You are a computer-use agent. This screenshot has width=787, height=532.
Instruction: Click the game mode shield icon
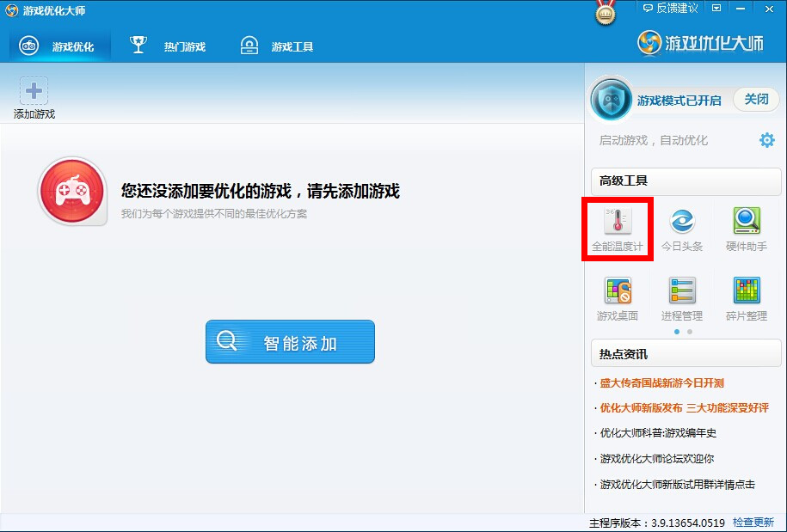pos(611,100)
